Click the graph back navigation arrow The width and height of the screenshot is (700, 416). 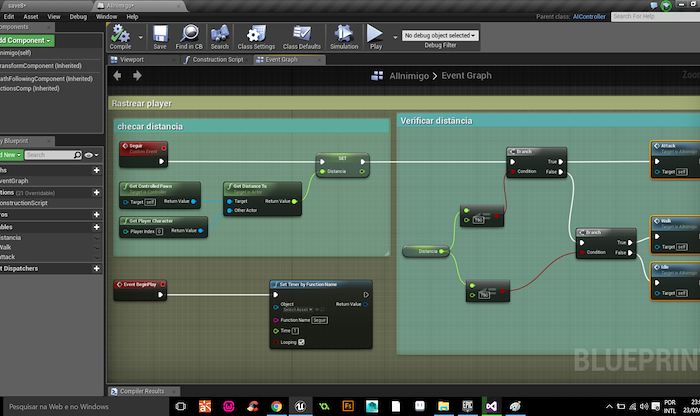point(119,76)
